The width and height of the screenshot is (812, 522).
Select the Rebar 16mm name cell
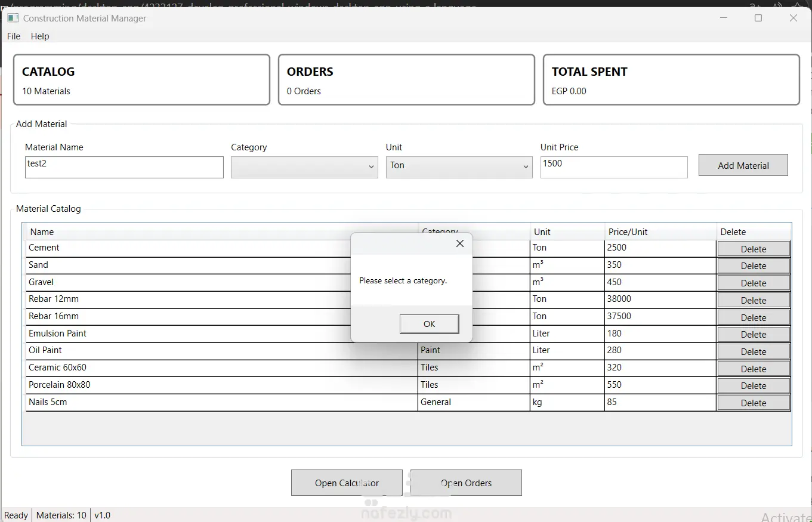click(222, 317)
